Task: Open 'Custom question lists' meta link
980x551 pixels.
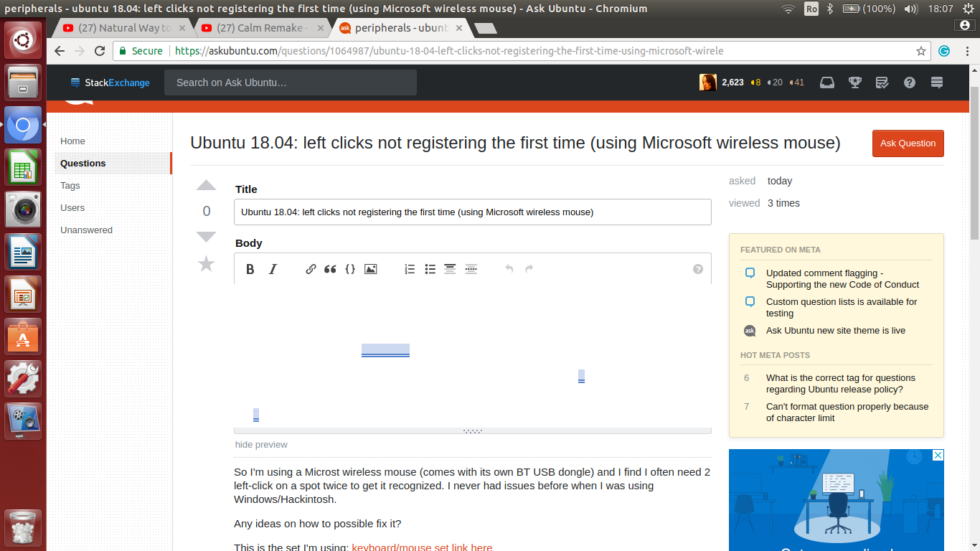Action: (842, 307)
